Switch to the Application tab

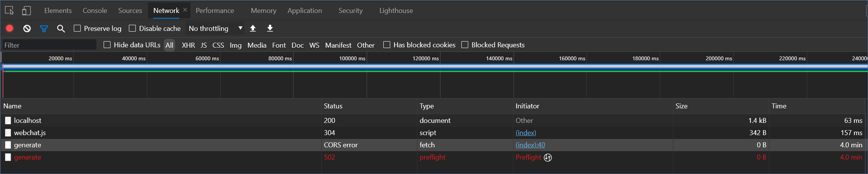[x=305, y=11]
